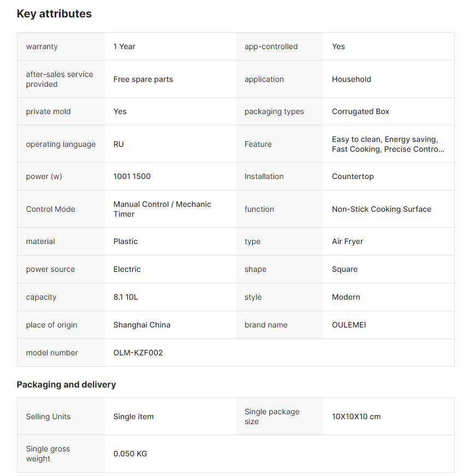
Task: Select the single package size 10X10X10 cm
Action: [356, 416]
